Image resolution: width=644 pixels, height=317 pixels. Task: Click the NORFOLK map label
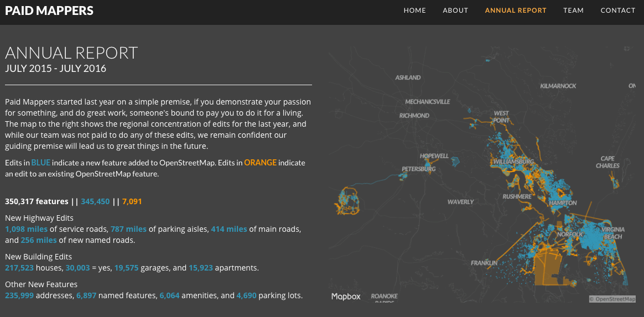pos(570,235)
